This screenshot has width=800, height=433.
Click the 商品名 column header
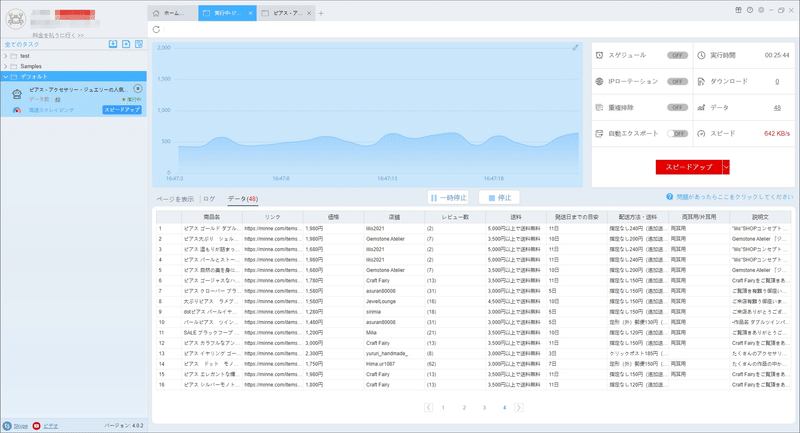[x=212, y=217]
